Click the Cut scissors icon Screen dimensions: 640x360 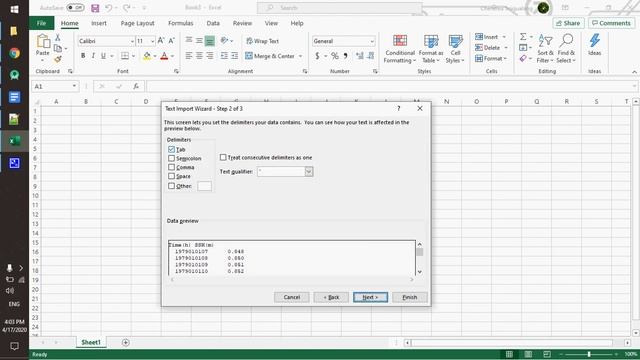58,38
